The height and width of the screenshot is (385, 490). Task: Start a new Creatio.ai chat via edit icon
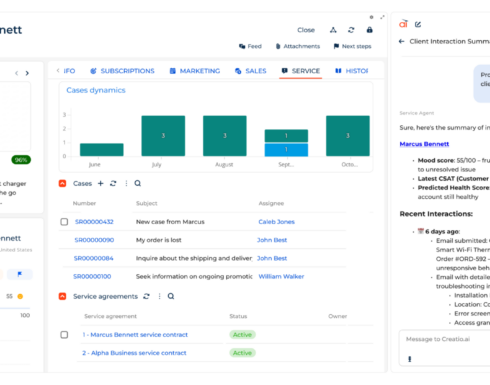coord(418,24)
